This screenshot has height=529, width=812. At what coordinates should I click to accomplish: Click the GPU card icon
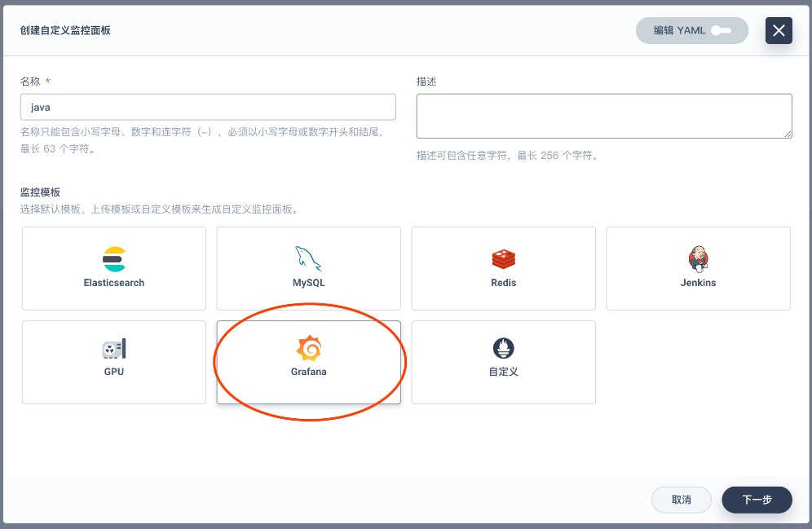coord(114,349)
